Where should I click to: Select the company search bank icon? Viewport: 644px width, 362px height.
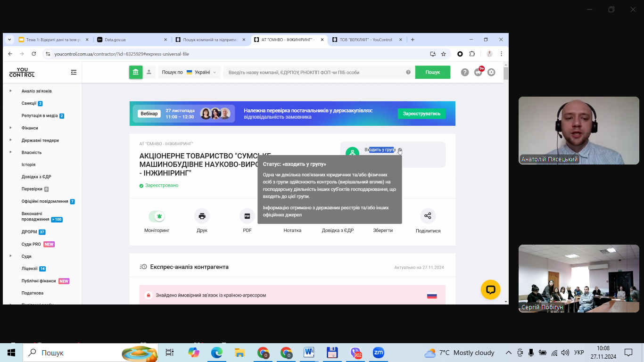pos(136,72)
